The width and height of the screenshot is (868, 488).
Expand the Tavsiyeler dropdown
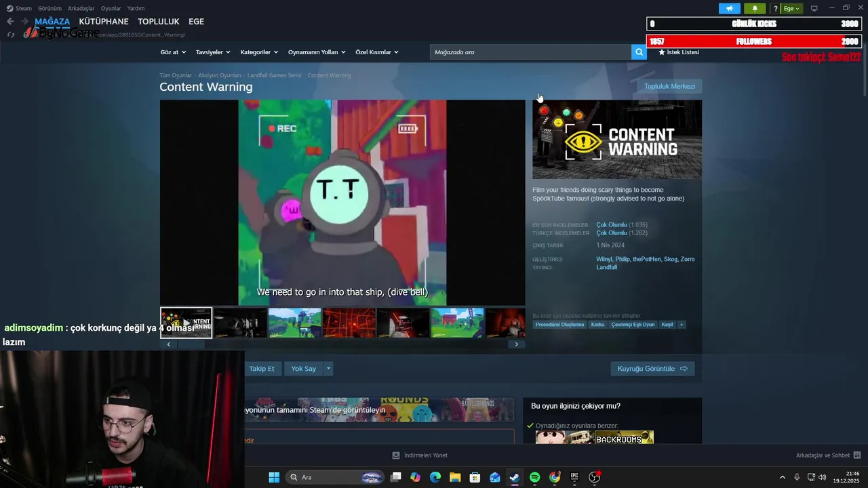click(213, 52)
